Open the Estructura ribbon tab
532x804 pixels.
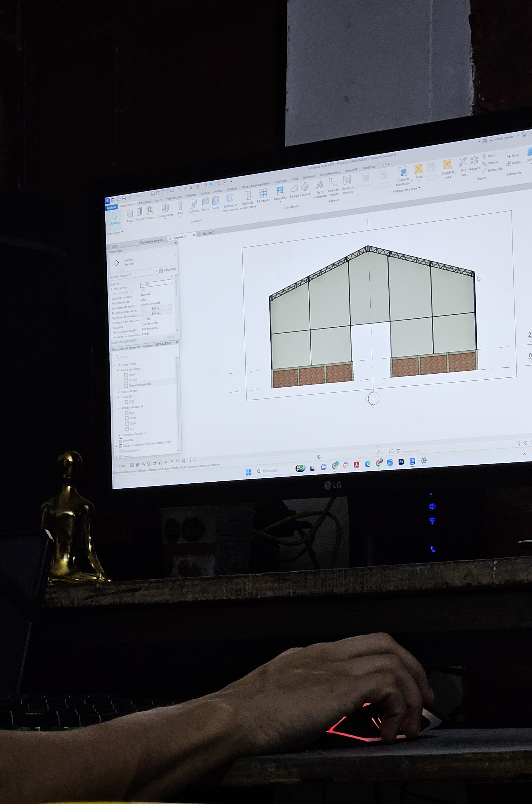click(x=145, y=202)
